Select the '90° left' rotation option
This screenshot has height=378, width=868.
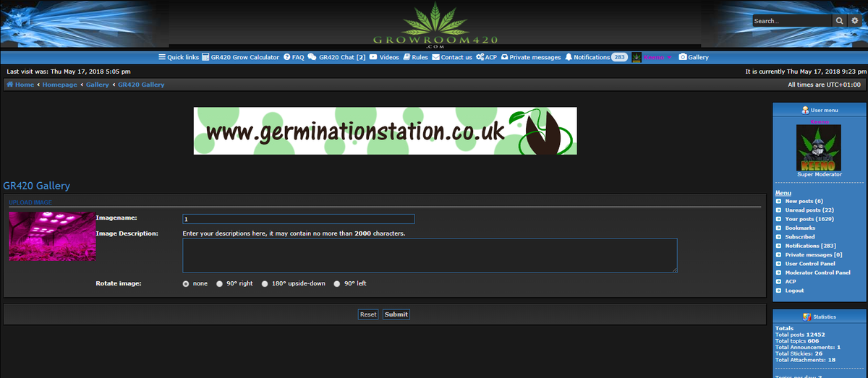pos(336,284)
